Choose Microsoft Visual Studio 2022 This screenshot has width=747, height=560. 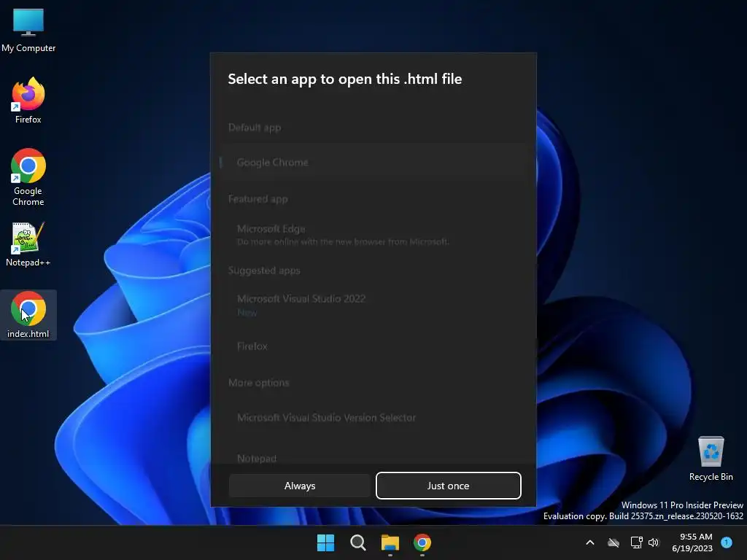pyautogui.click(x=374, y=306)
